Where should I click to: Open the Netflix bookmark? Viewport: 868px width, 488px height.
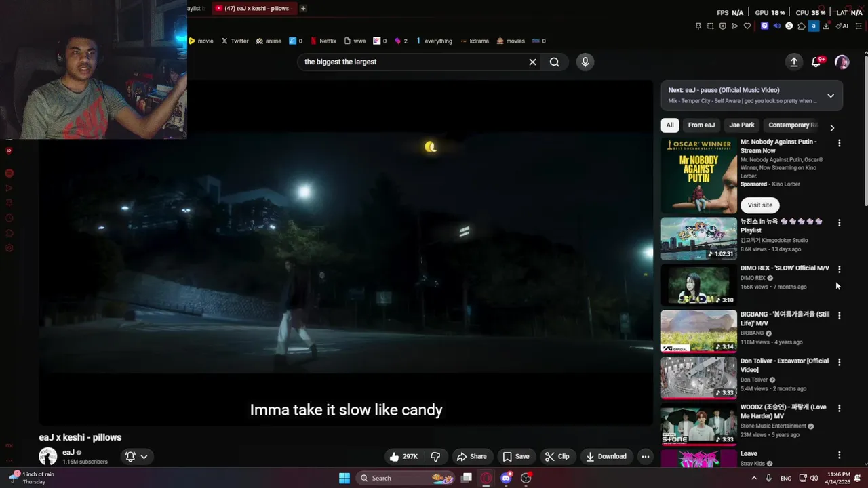tap(323, 41)
